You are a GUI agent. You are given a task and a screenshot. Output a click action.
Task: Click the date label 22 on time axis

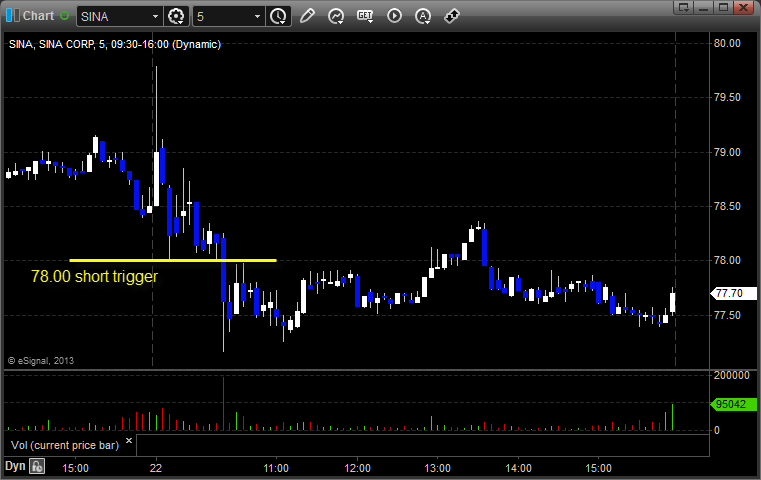click(156, 468)
